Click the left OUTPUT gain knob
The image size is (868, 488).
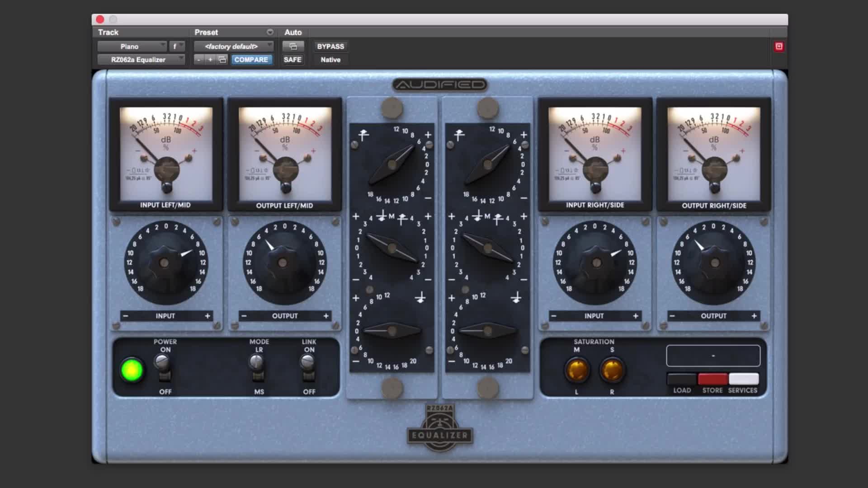point(283,263)
